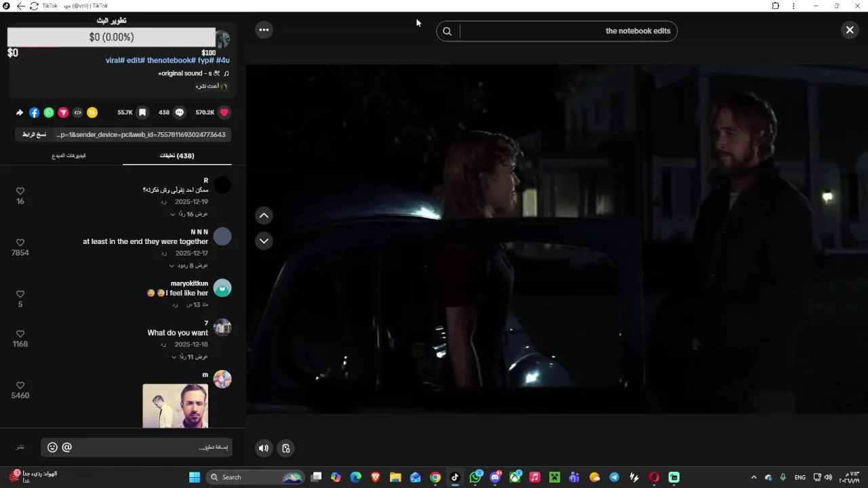The width and height of the screenshot is (868, 488).
Task: Go to the previous video using the up arrow
Action: pyautogui.click(x=264, y=216)
